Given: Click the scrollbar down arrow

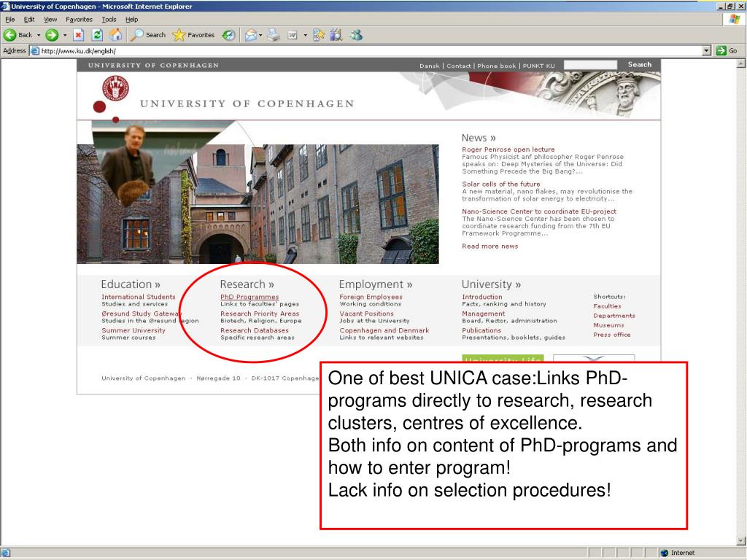Looking at the screenshot, I should (x=741, y=540).
